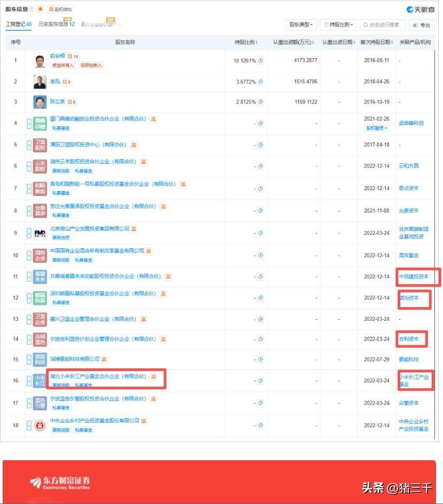This screenshot has height=504, width=443.
Task: Open 中国国有企业混合所有制改革基金有限公司 link
Action: click(97, 251)
